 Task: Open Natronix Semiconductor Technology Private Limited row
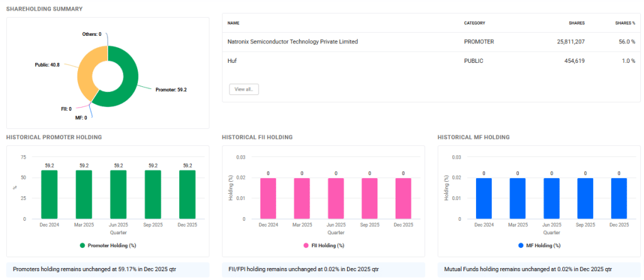click(x=292, y=42)
